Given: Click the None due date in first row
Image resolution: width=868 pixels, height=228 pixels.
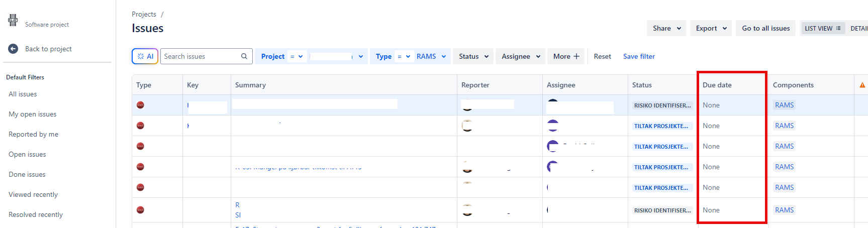Looking at the screenshot, I should (x=711, y=105).
